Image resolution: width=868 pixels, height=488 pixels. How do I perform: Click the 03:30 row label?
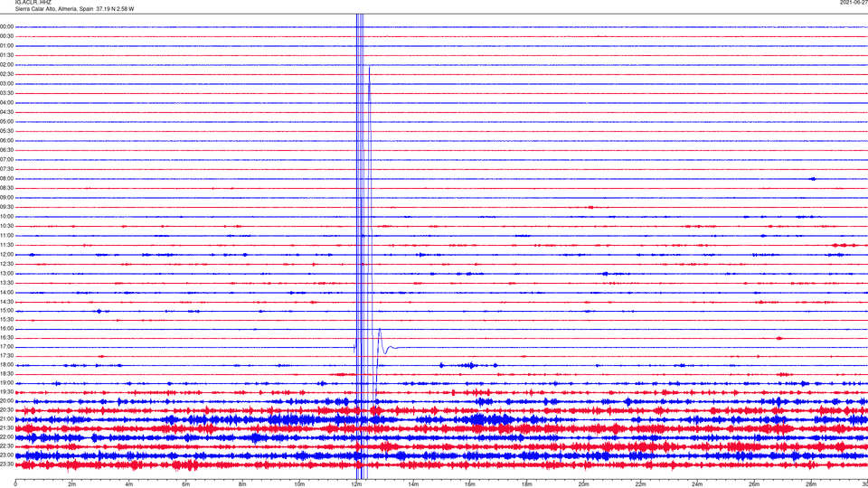click(x=6, y=93)
